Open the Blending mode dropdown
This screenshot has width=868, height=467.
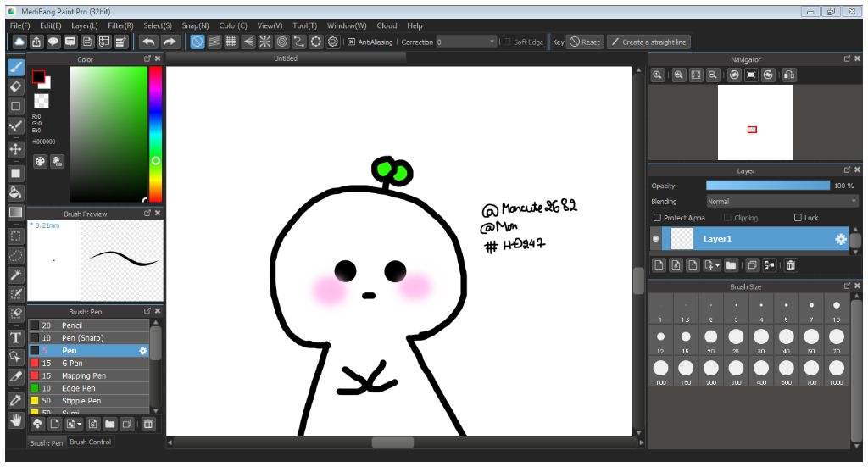[782, 202]
